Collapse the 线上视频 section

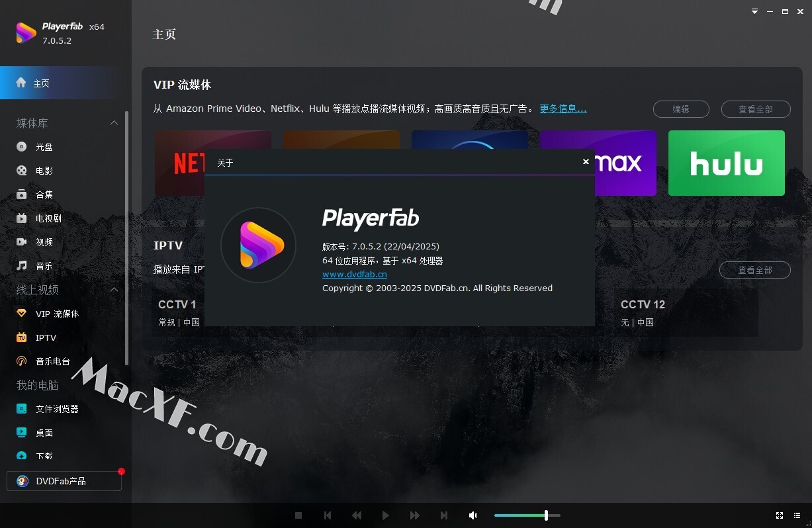click(114, 290)
